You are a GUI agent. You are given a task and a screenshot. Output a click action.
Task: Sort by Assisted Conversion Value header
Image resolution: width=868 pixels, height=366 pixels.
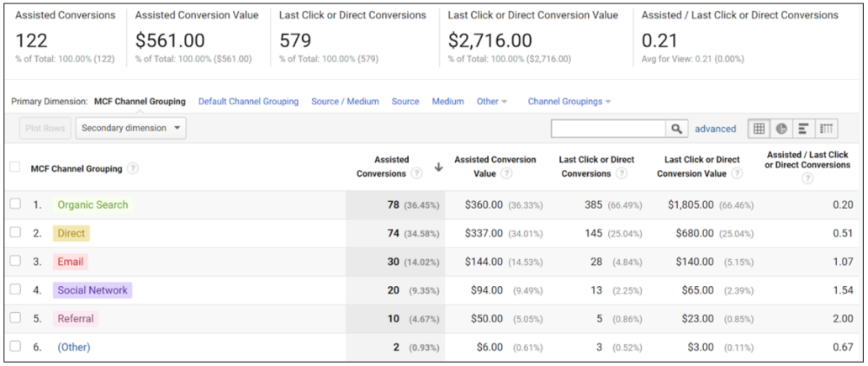[x=495, y=166]
